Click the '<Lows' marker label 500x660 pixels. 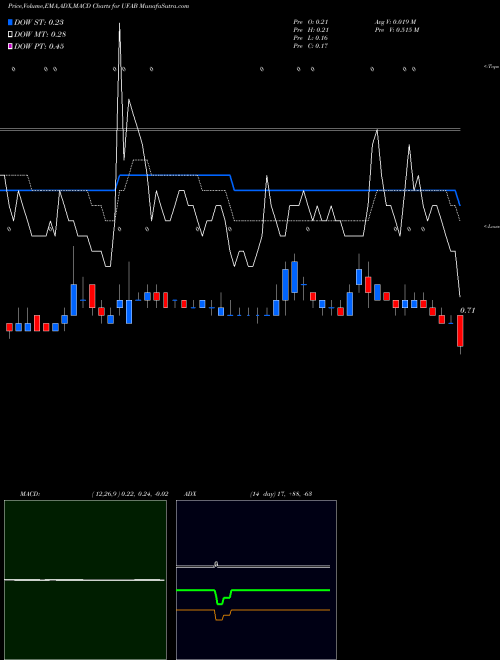(492, 226)
